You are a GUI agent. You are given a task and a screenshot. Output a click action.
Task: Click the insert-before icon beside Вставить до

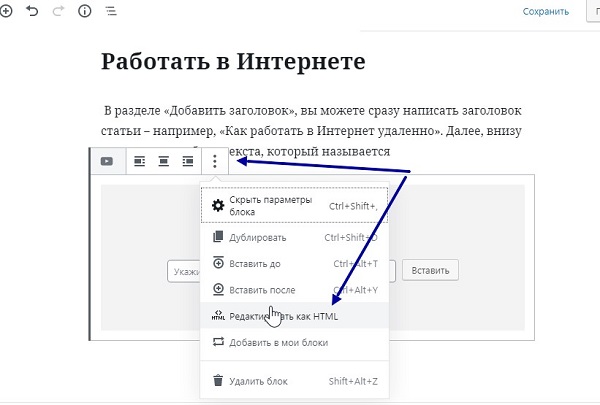coord(218,263)
